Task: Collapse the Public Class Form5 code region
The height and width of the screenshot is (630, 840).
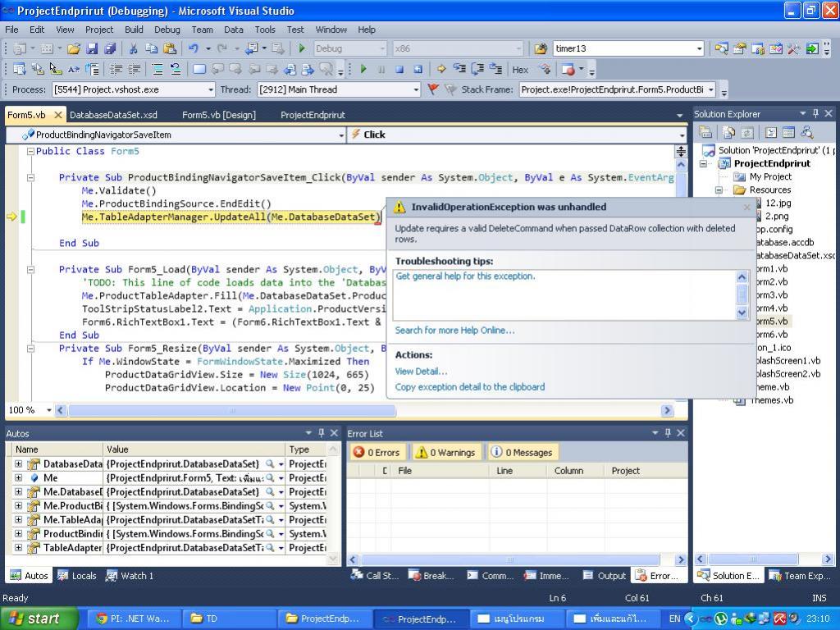Action: pyautogui.click(x=30, y=151)
